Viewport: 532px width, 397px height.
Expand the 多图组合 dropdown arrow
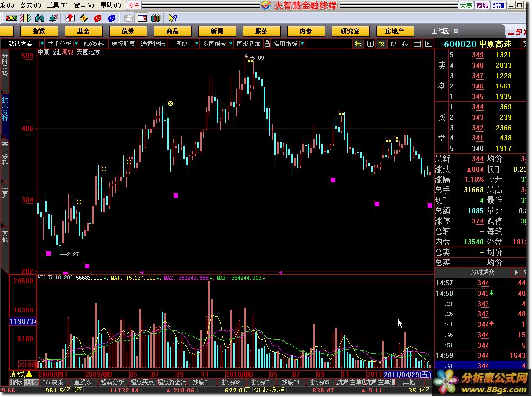[231, 44]
